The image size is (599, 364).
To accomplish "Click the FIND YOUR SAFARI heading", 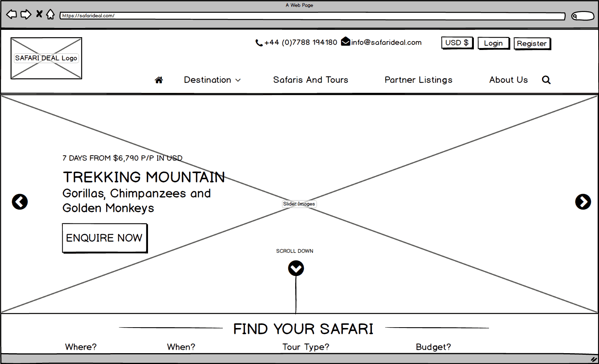I will pos(303,329).
